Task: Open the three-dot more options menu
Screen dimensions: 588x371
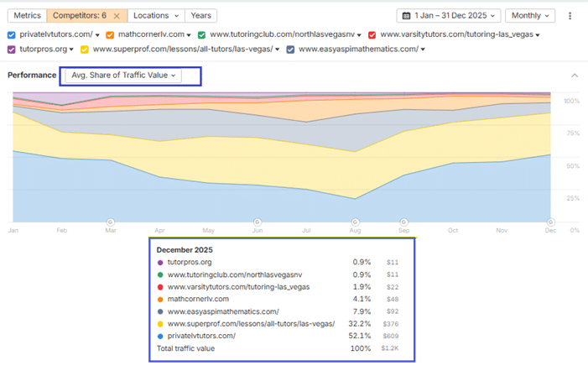Action: (570, 16)
